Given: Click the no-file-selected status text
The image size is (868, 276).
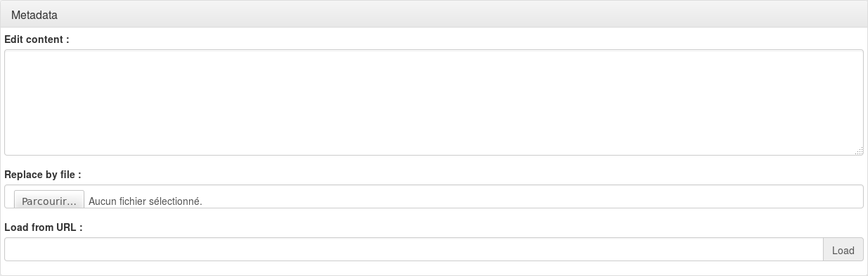Looking at the screenshot, I should tap(145, 201).
